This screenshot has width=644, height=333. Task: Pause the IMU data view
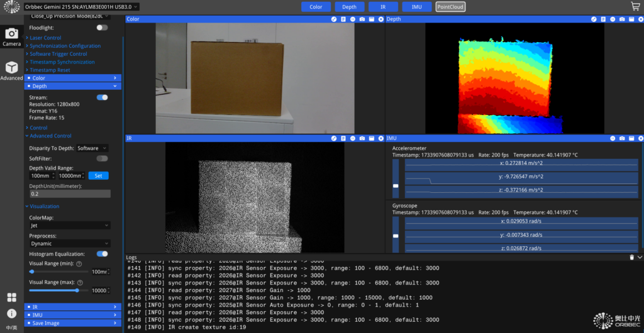(613, 139)
